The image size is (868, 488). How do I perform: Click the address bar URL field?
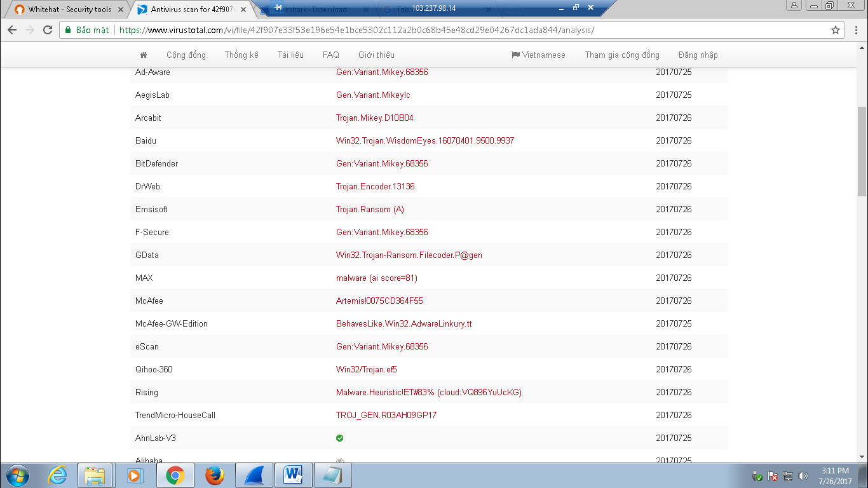[x=470, y=30]
